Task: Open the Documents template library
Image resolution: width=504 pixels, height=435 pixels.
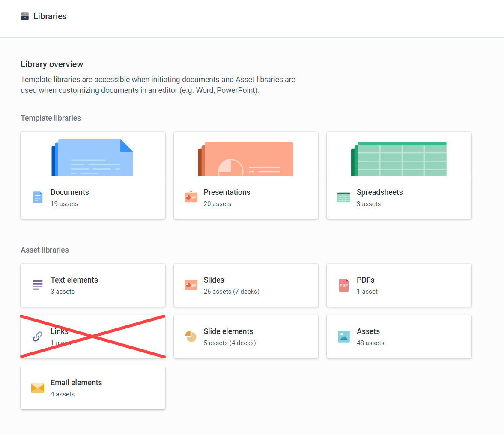Action: [93, 176]
